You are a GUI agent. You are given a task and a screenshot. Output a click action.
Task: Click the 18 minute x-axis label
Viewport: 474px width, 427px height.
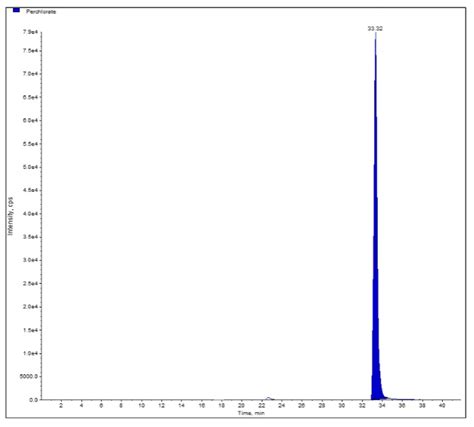222,406
